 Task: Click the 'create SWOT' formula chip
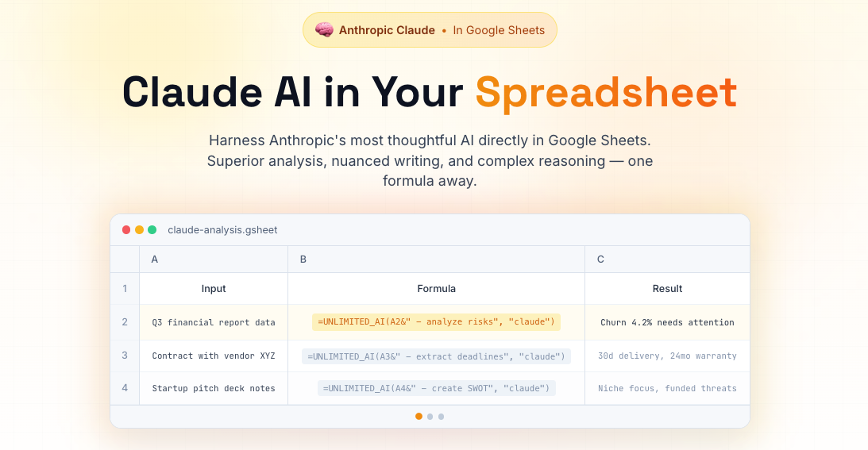pyautogui.click(x=436, y=388)
